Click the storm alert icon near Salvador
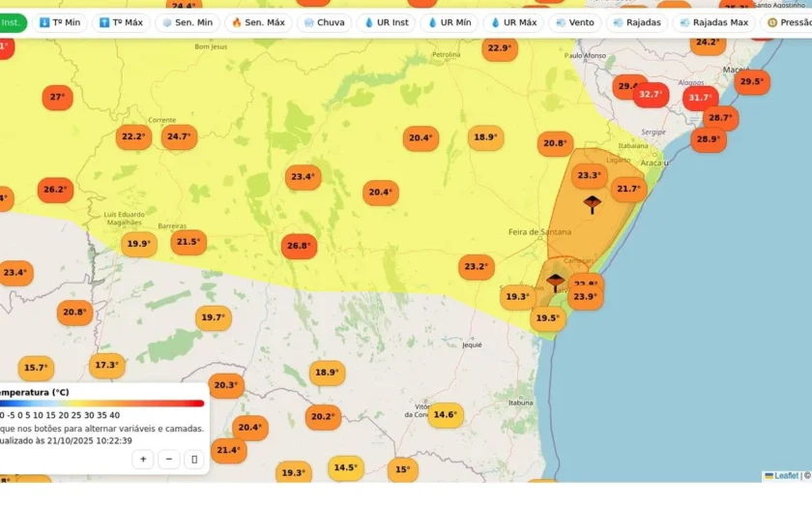 [555, 283]
